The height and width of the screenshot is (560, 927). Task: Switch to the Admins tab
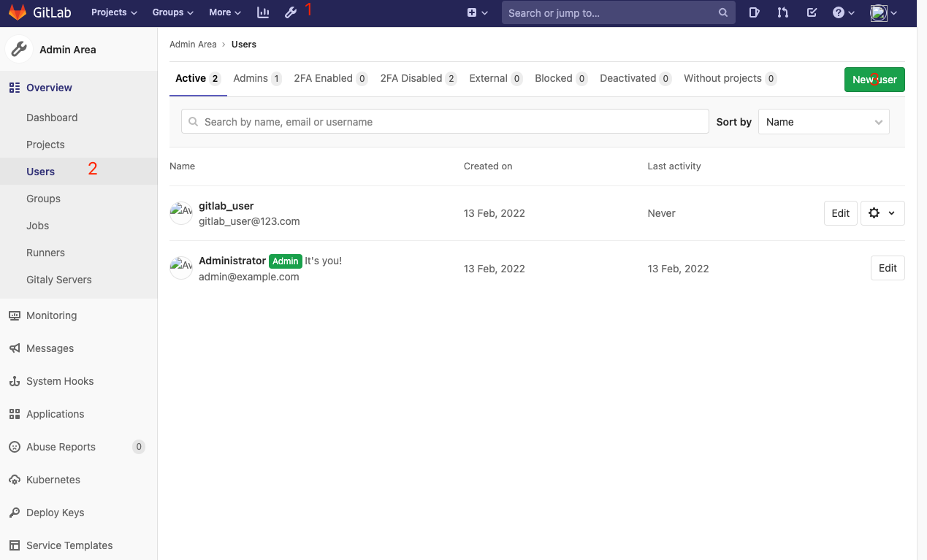[x=257, y=78]
